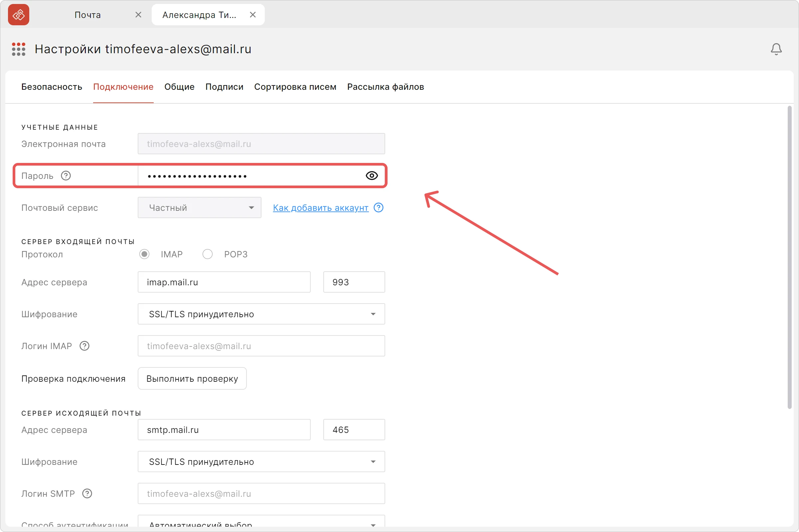Image resolution: width=799 pixels, height=532 pixels.
Task: Close the Александра Ти... tab
Action: [253, 15]
